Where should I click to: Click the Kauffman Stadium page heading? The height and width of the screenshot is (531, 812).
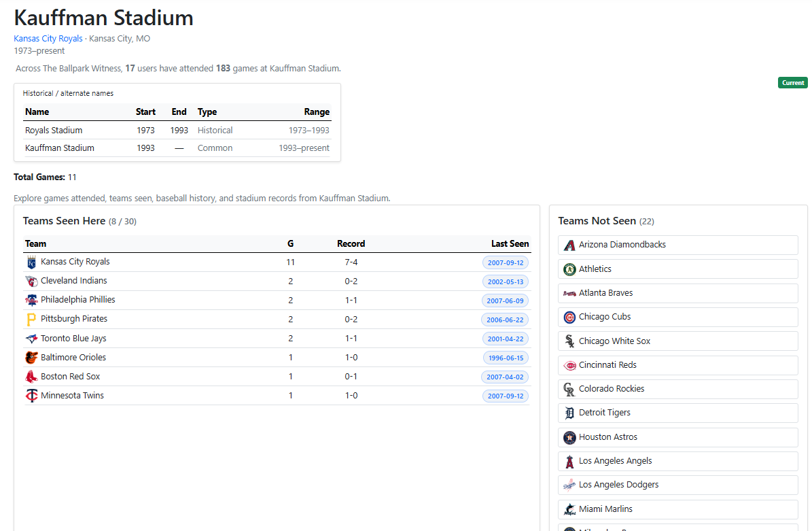(103, 18)
